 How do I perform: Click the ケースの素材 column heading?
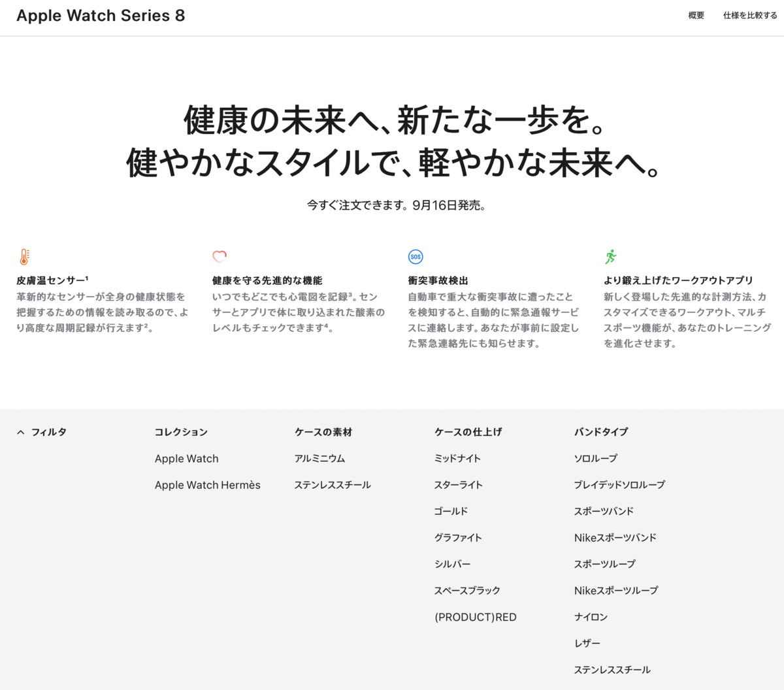[x=323, y=432]
